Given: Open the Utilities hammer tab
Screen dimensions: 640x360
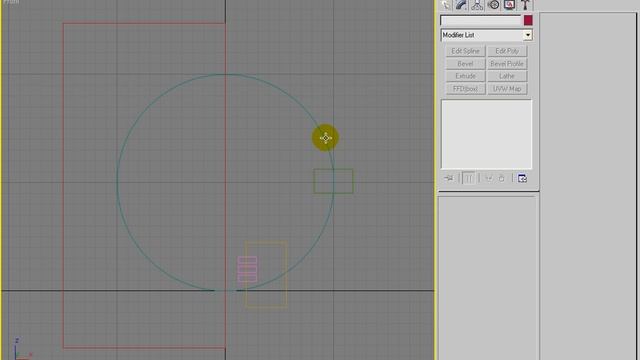Looking at the screenshot, I should (525, 4).
